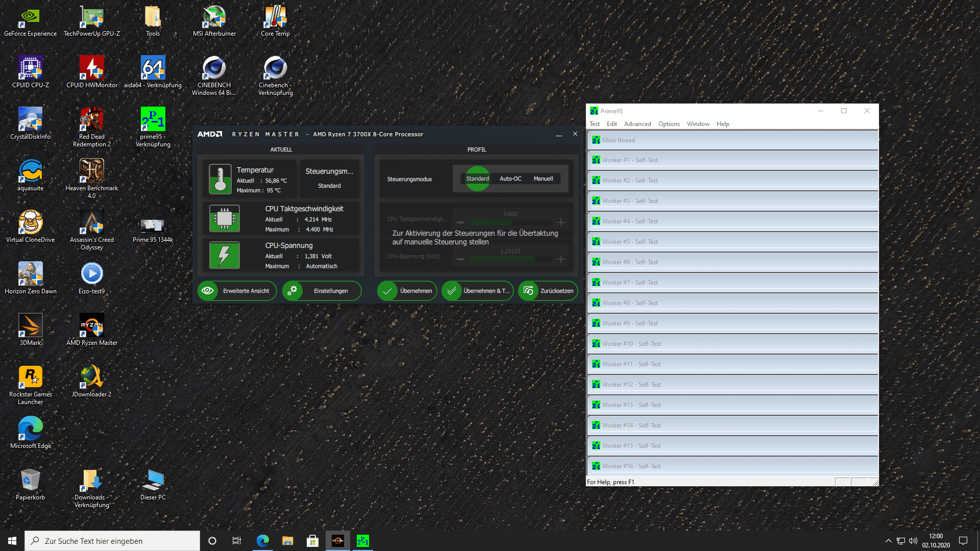Screen dimensions: 980x551
Task: Open File Explorer from taskbar
Action: [x=288, y=541]
